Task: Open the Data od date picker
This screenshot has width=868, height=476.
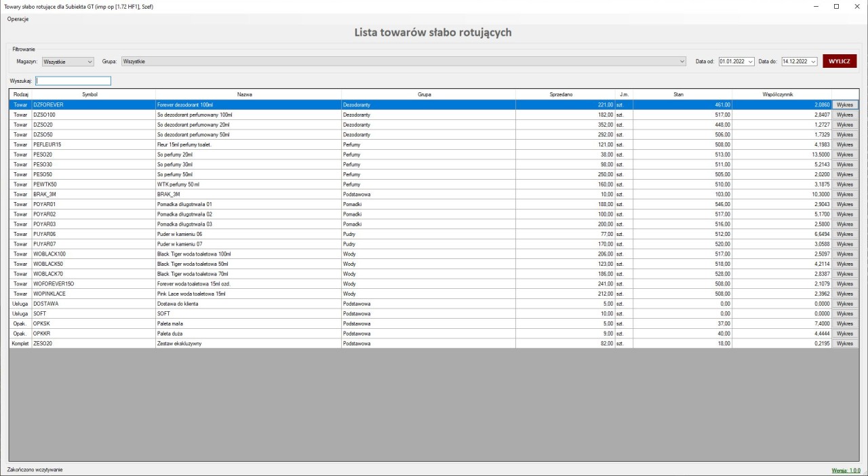Action: (x=750, y=62)
